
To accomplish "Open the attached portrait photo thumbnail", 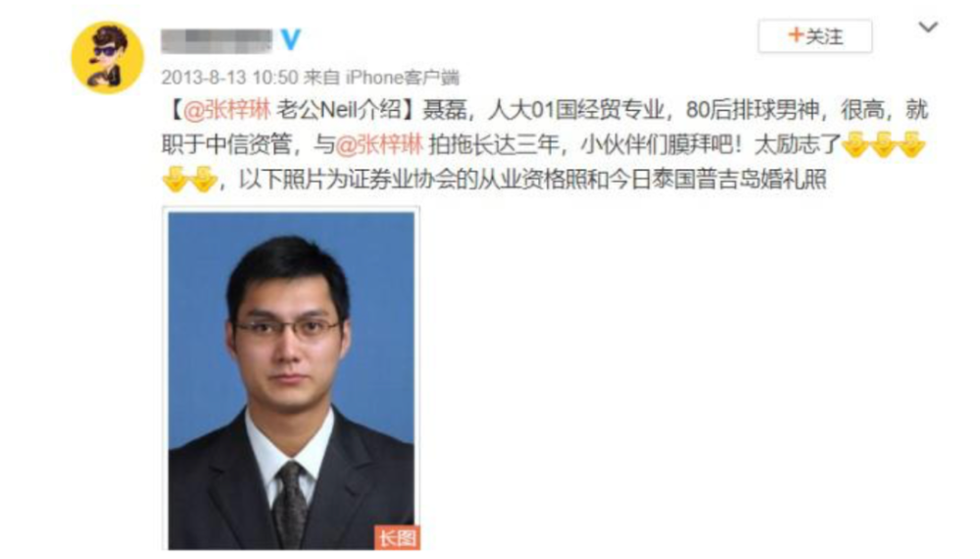I will [x=291, y=381].
